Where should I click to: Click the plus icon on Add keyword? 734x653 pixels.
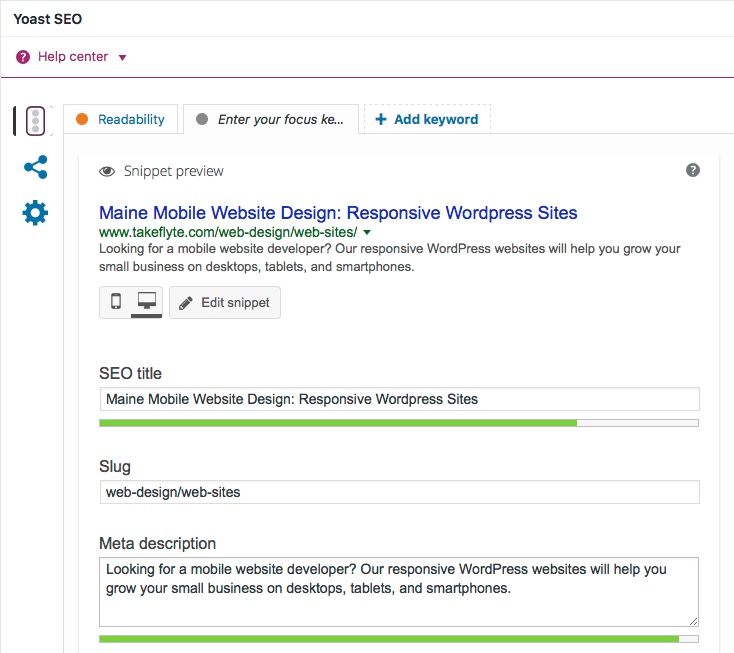pyautogui.click(x=381, y=119)
